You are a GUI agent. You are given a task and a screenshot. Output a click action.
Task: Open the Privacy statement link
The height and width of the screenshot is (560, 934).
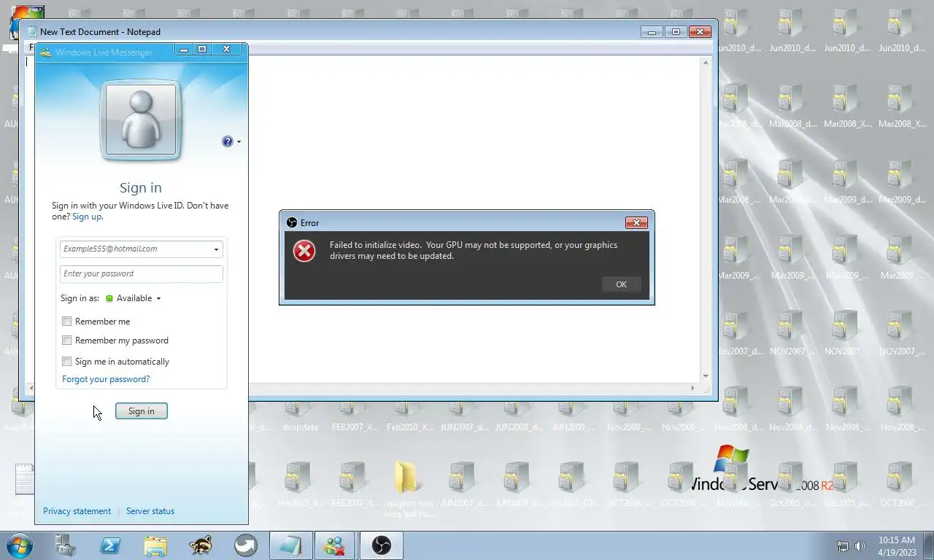pos(77,511)
